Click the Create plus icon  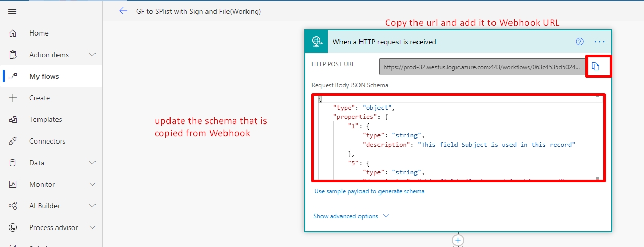(13, 98)
